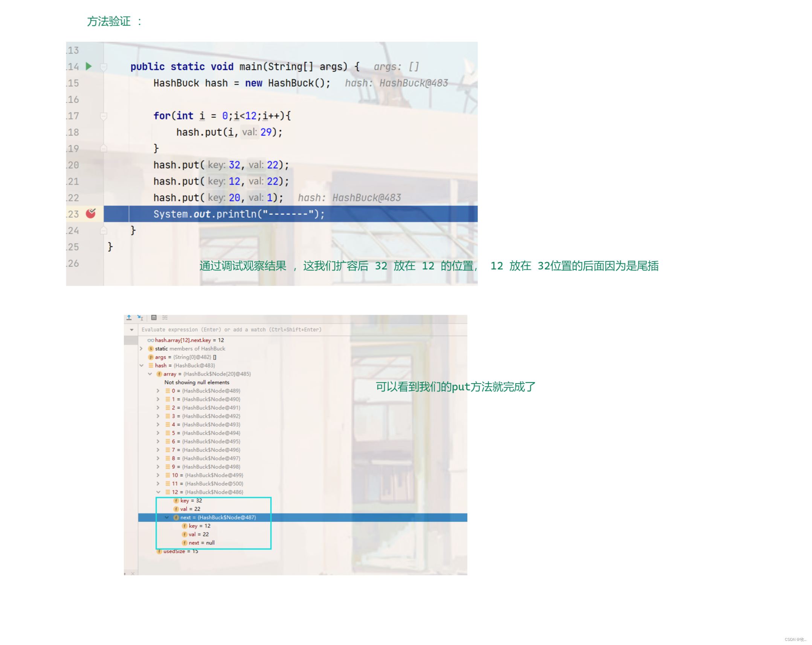Collapse array element 12 node @486
Image resolution: width=812 pixels, height=645 pixels.
158,492
